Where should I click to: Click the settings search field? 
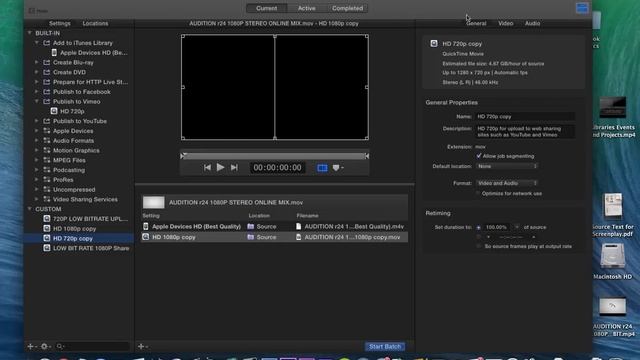[92, 347]
